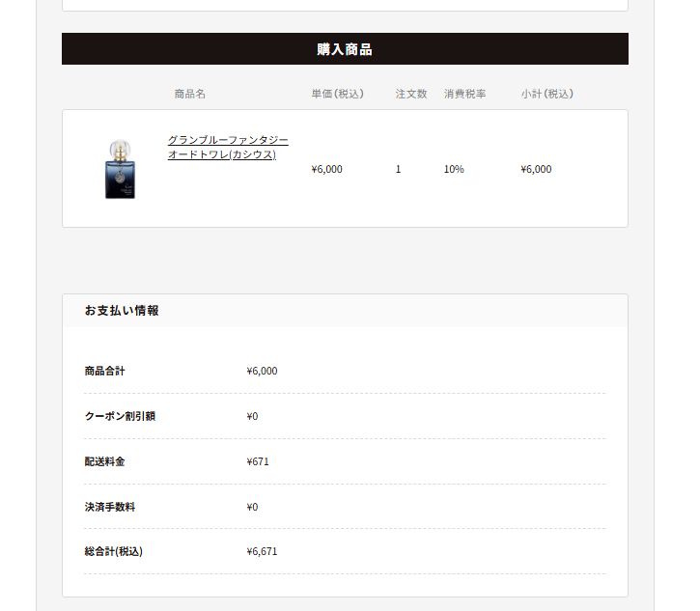This screenshot has width=700, height=611.
Task: Click the order quantity value 1
Action: [398, 169]
